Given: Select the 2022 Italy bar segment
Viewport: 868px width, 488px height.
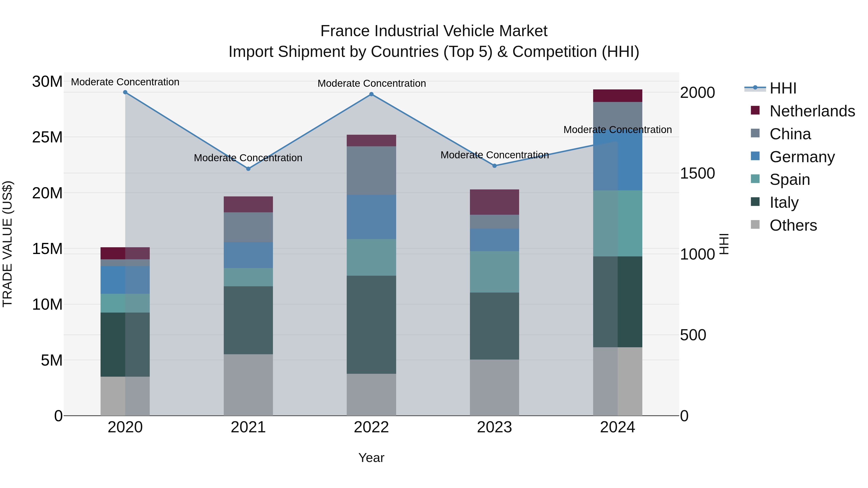Looking at the screenshot, I should 371,325.
